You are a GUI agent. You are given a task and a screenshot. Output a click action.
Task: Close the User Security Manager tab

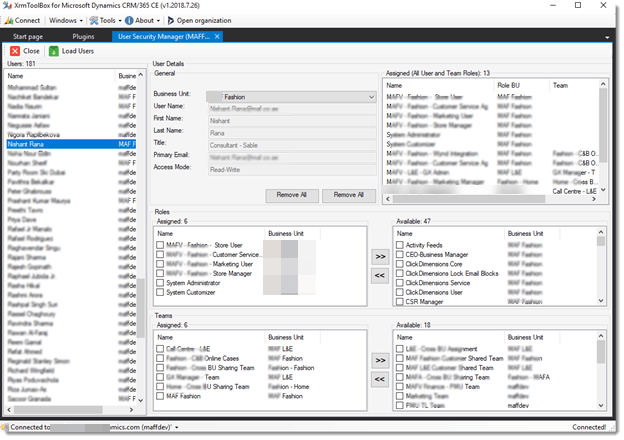[218, 36]
